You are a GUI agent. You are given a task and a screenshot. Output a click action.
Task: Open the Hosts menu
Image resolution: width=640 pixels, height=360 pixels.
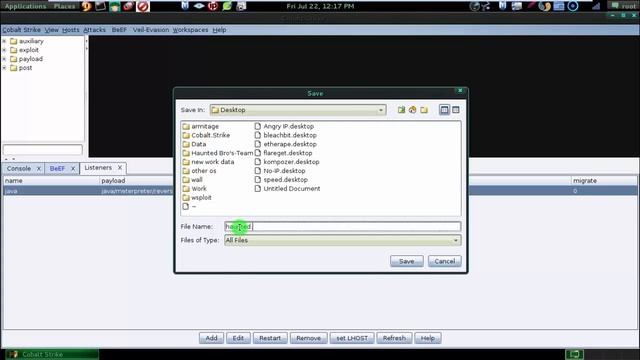71,30
